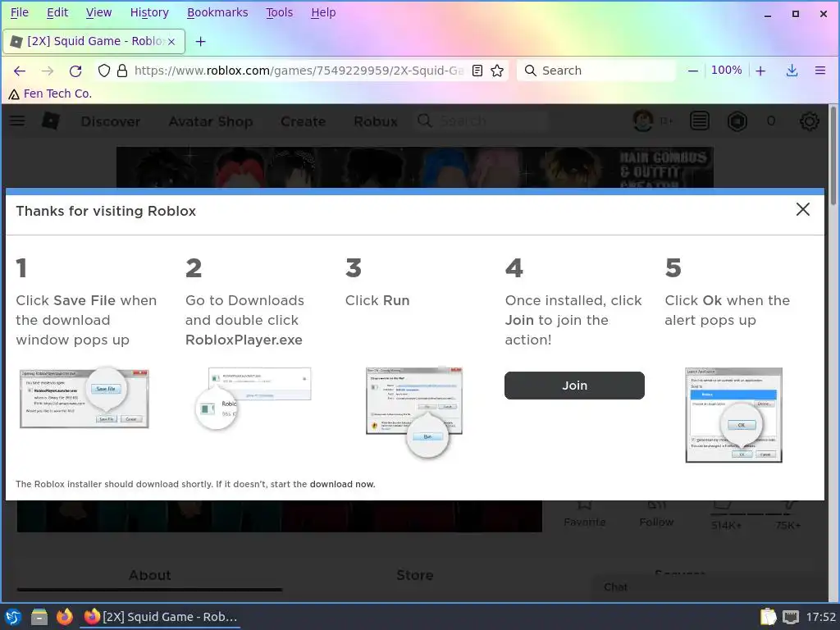Select the Squid Game taskbar window entry
Screen dimensions: 840x630
point(160,617)
